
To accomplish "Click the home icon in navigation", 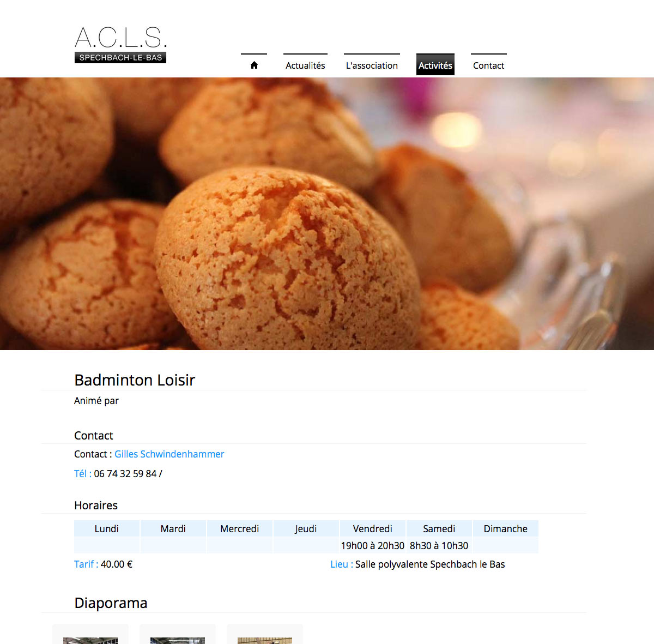I will (254, 65).
